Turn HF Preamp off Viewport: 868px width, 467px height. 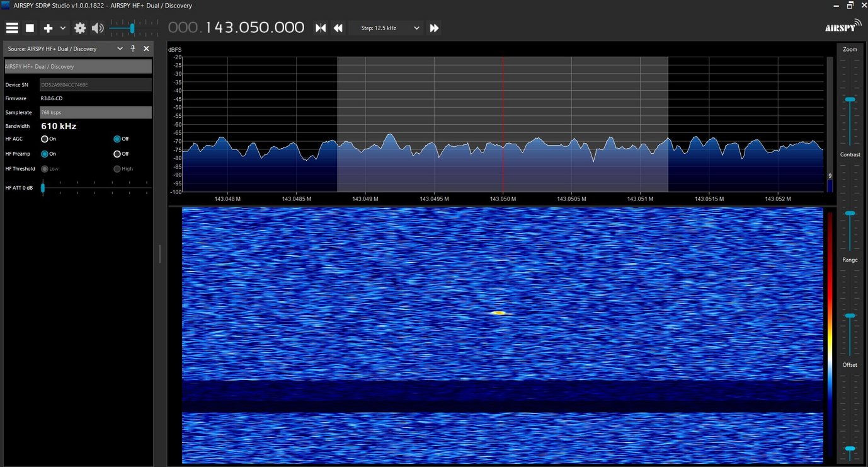(x=117, y=154)
